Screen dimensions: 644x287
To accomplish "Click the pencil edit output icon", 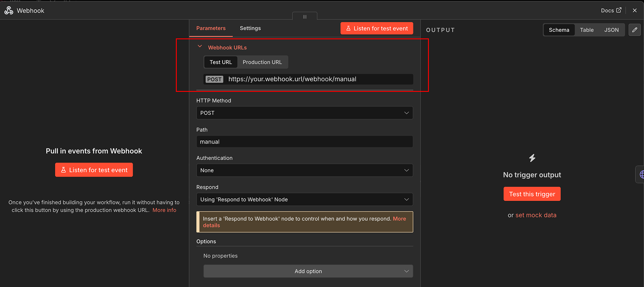I will pyautogui.click(x=635, y=30).
